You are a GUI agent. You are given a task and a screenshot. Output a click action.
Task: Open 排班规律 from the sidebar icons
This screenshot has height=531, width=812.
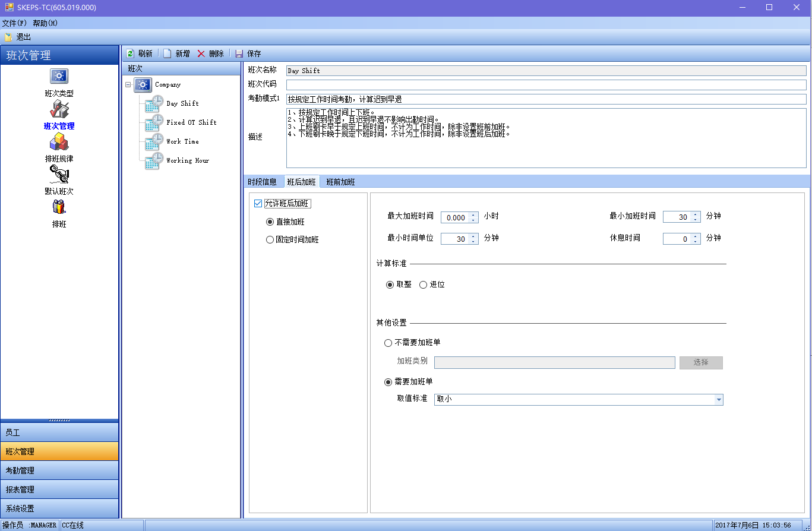59,143
